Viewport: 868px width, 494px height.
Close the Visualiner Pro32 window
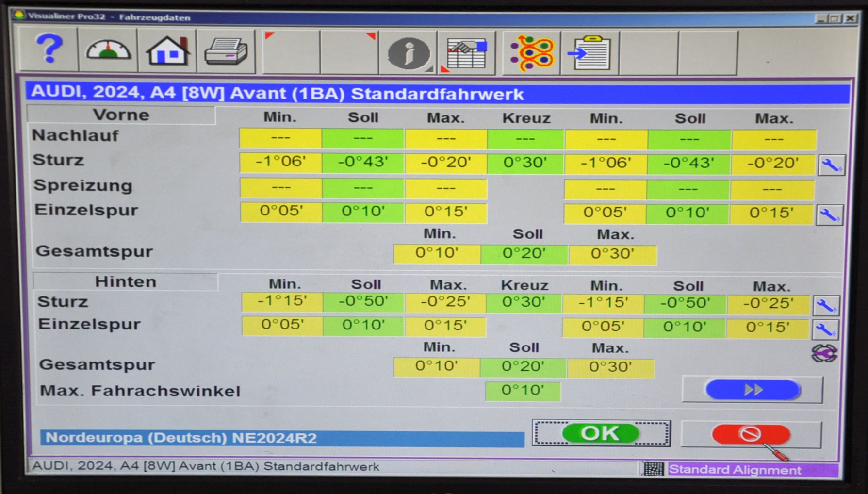[850, 18]
